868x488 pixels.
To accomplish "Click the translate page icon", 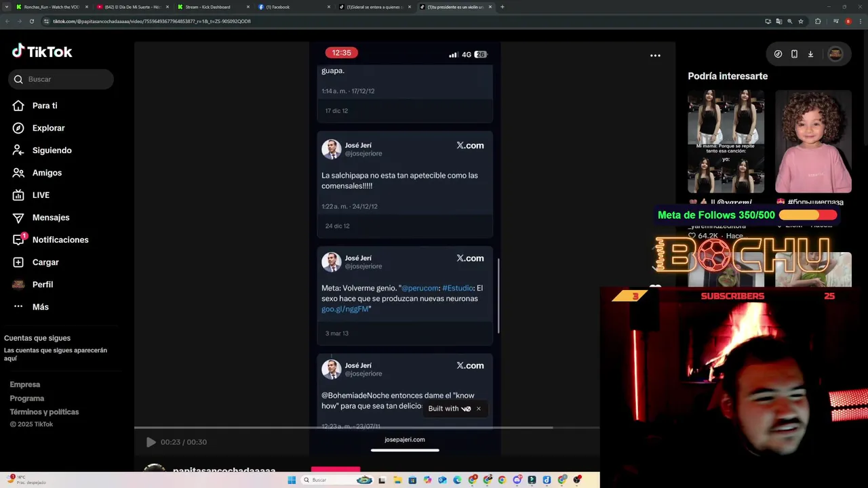I will point(779,21).
